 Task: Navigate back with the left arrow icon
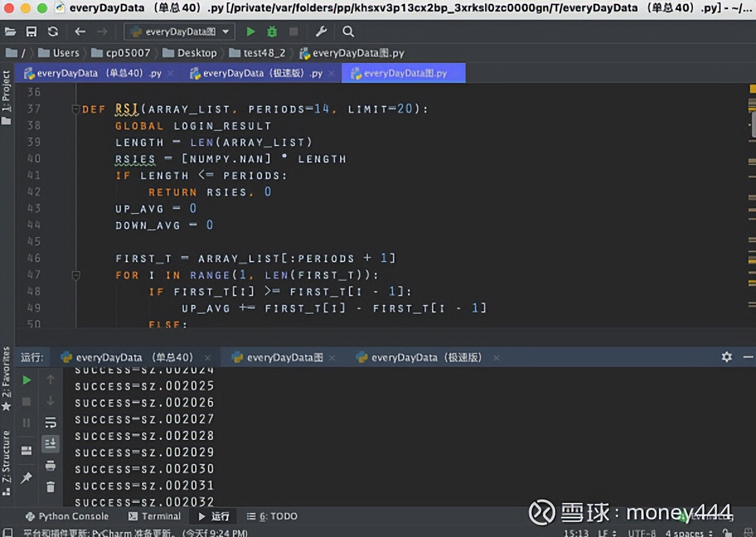click(x=80, y=32)
